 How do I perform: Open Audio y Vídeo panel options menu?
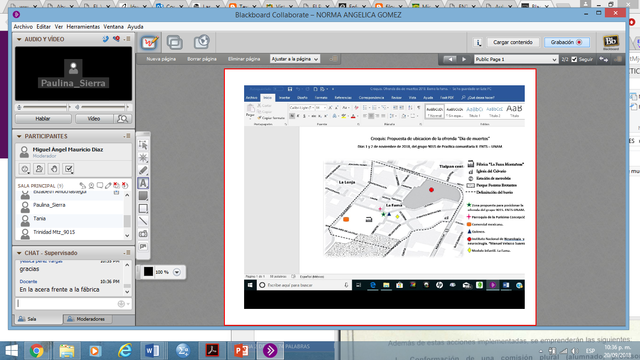coord(127,39)
